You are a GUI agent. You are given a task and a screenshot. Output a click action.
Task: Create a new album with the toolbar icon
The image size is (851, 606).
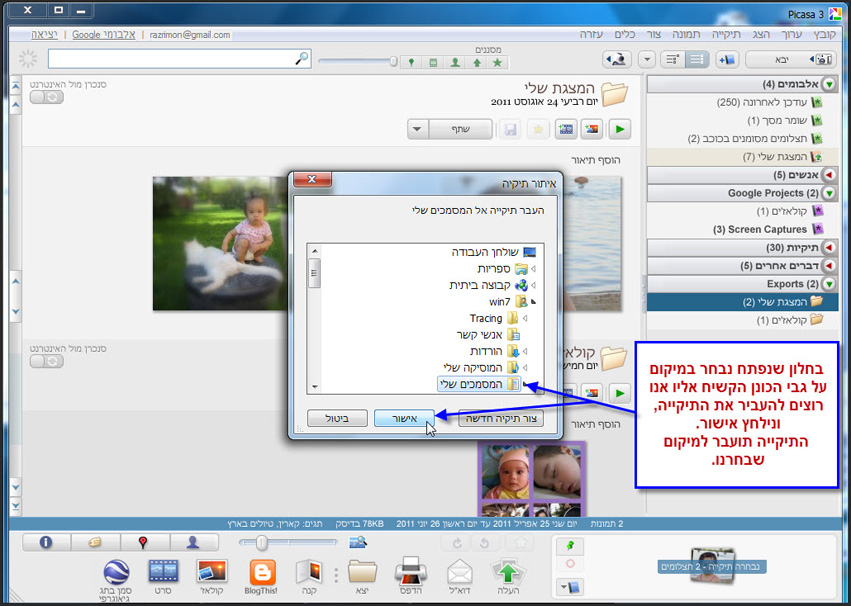point(726,60)
